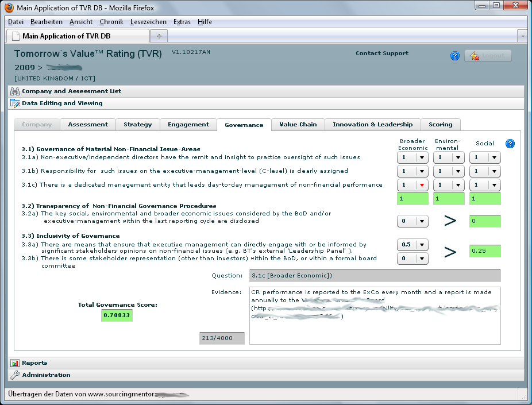This screenshot has width=532, height=405.
Task: Click the Data Editing and Viewing pencil icon
Action: tap(15, 103)
